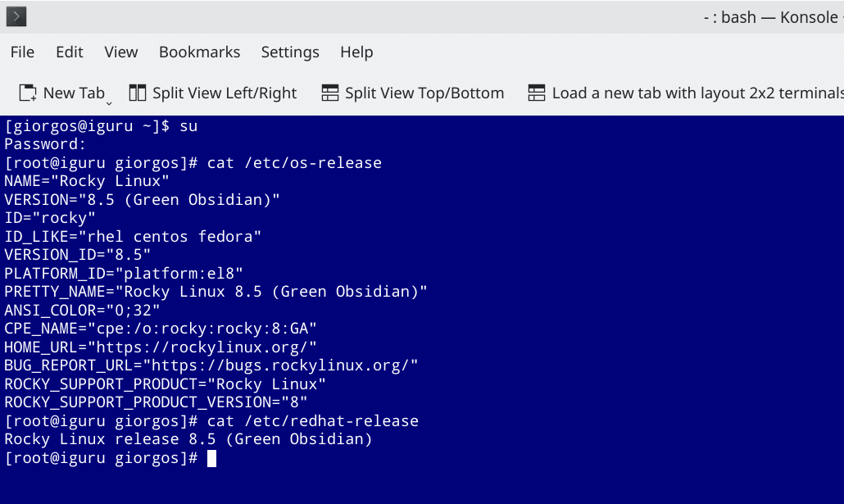Expand the New Tab dropdown arrow

pos(109,102)
